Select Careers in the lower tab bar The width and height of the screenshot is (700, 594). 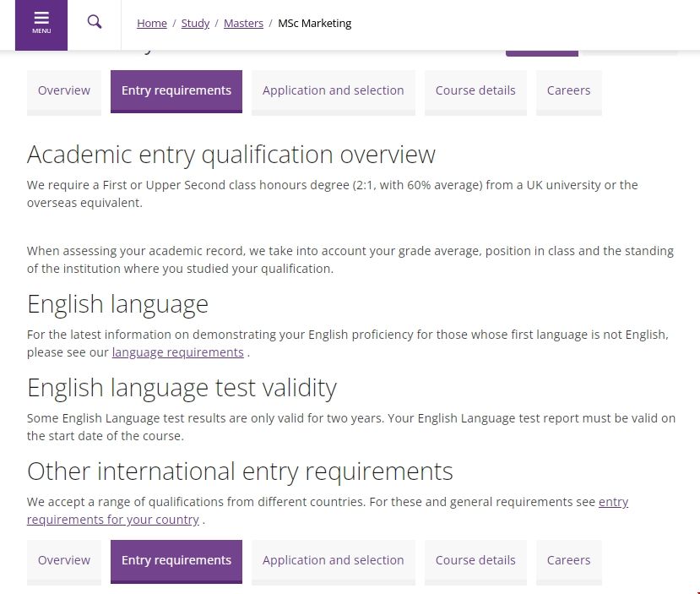point(568,560)
